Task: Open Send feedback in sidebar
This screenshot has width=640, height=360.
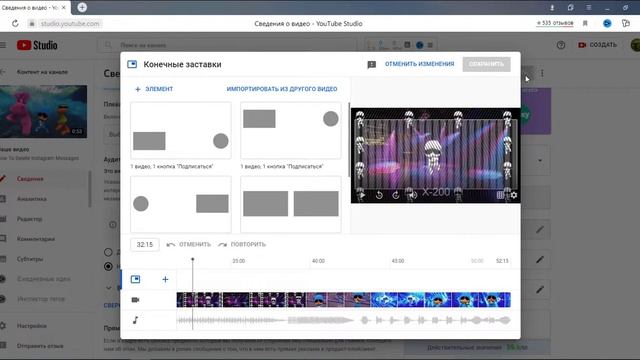Action: point(40,346)
